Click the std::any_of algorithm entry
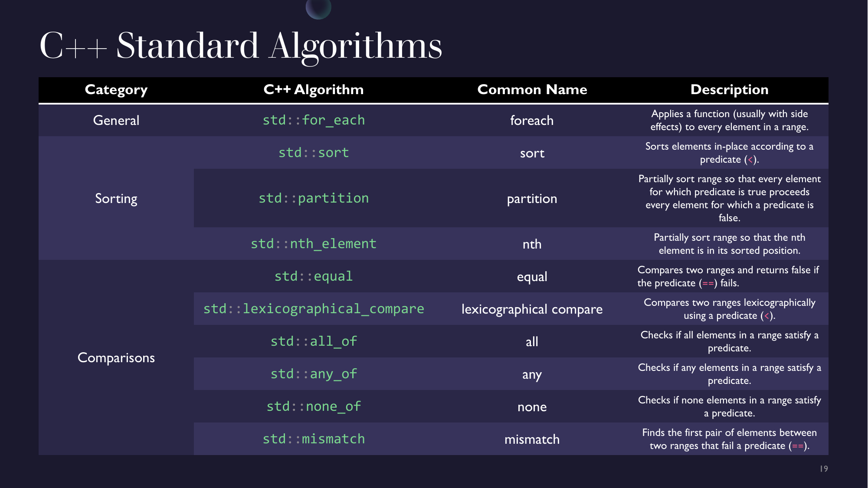The image size is (868, 488). tap(314, 373)
